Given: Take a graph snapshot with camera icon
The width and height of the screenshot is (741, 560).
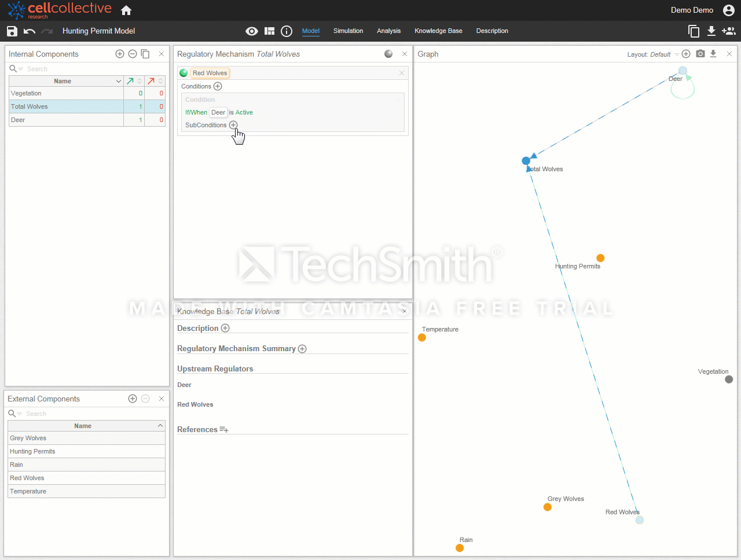Looking at the screenshot, I should click(700, 54).
